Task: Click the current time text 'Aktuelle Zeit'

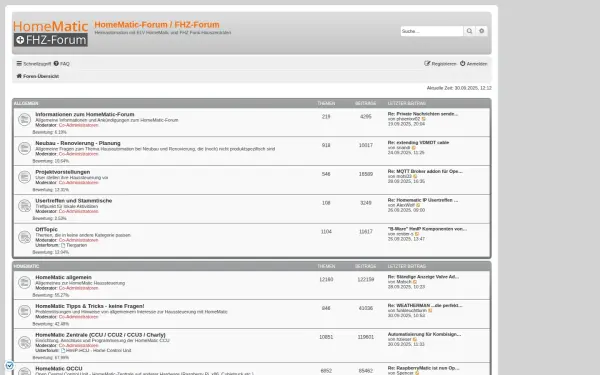Action: click(x=459, y=88)
